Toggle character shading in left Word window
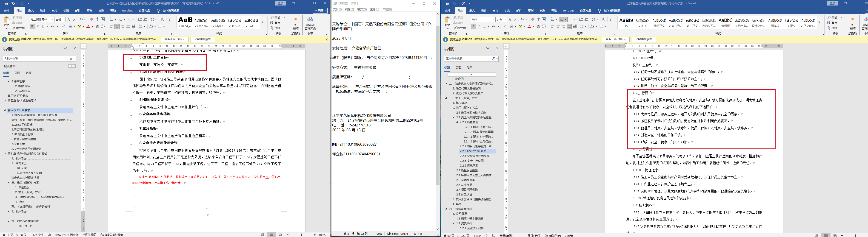 coord(97,26)
